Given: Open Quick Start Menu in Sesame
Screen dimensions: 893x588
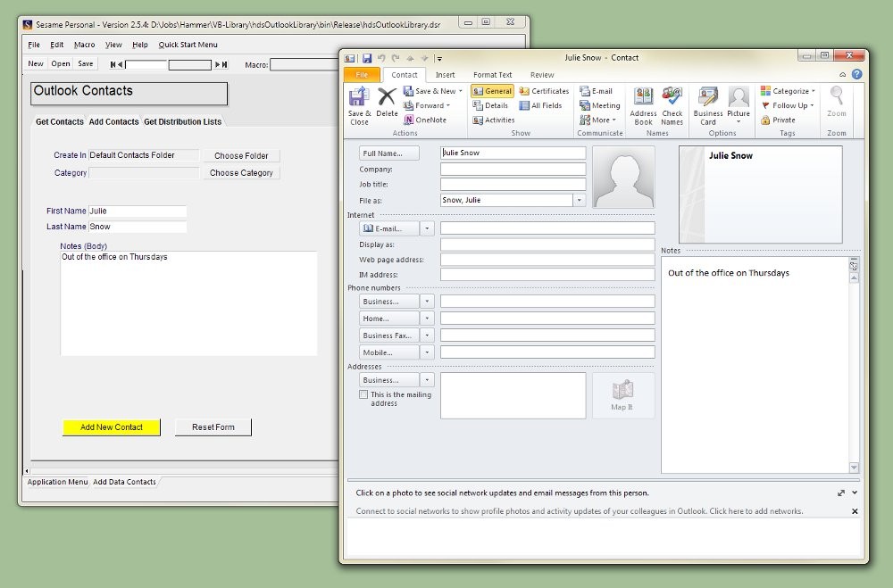Looking at the screenshot, I should coord(188,45).
